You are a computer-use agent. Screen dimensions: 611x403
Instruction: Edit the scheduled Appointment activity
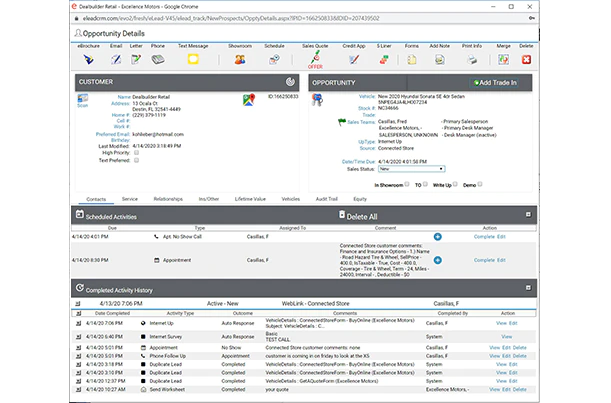pyautogui.click(x=501, y=260)
